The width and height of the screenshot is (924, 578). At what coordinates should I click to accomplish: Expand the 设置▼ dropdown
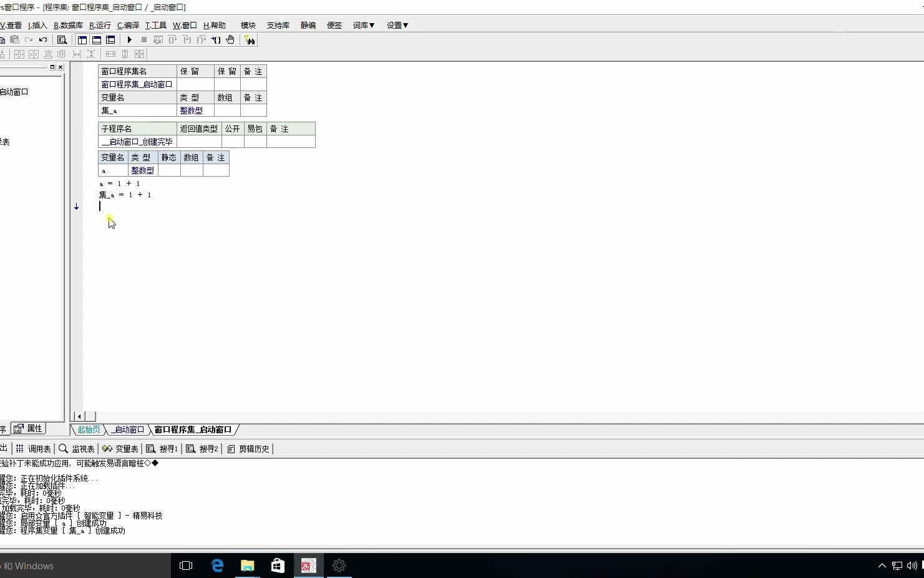tap(397, 26)
